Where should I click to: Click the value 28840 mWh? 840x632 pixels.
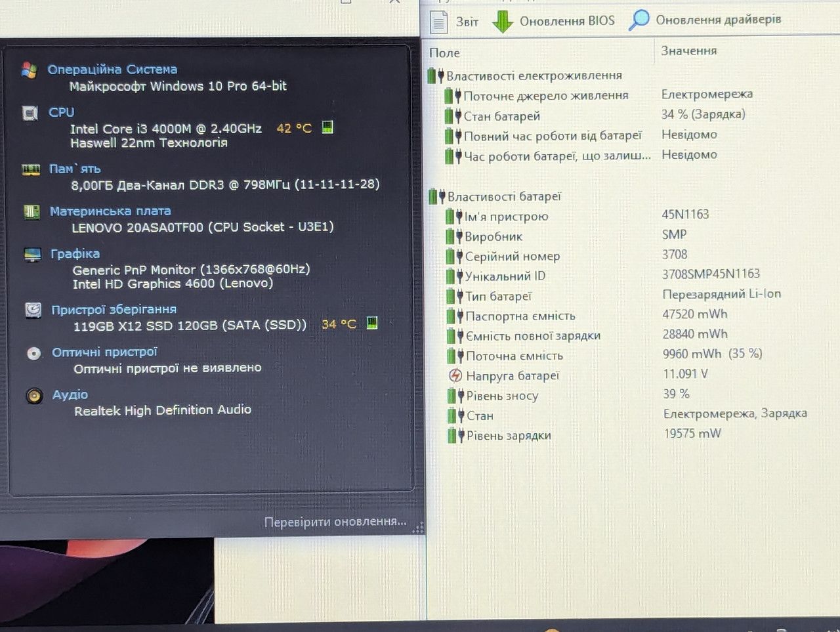pyautogui.click(x=696, y=334)
